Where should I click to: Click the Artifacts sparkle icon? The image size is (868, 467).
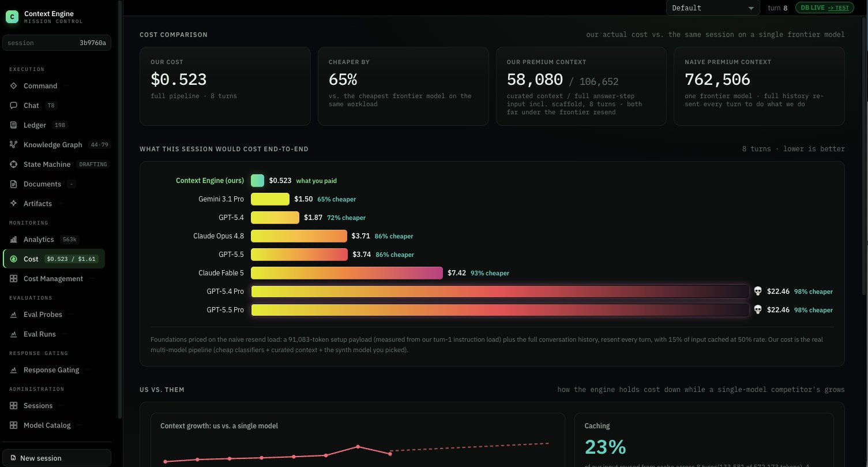point(14,204)
